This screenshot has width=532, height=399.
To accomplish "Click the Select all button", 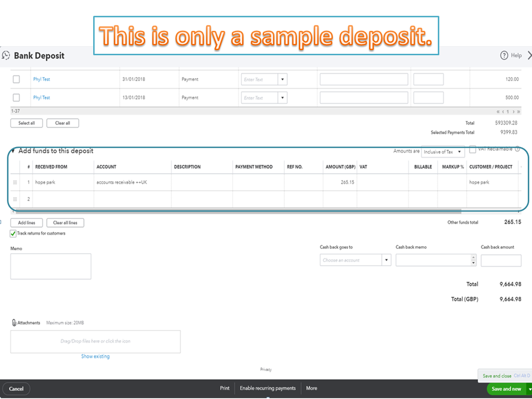I will coord(27,123).
